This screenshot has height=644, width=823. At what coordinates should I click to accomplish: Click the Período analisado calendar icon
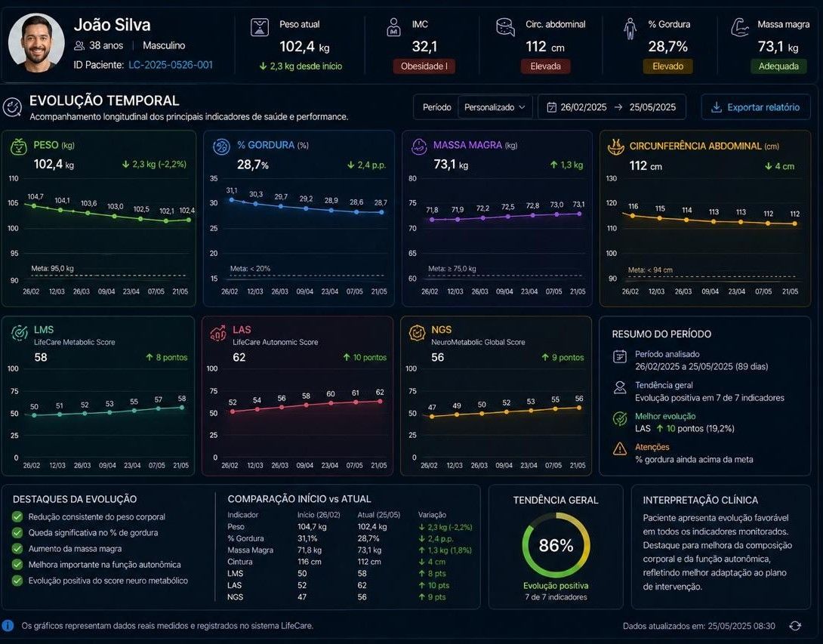point(620,356)
